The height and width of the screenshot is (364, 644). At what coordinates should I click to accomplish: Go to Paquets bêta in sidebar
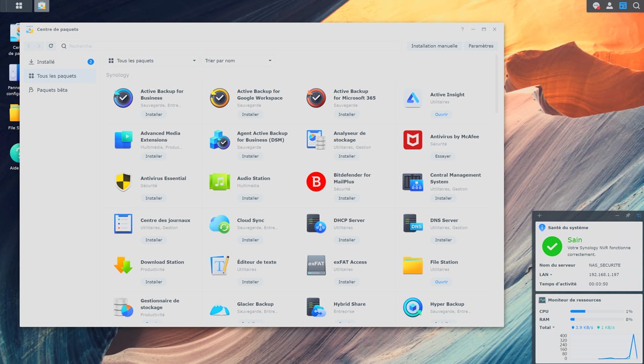point(52,90)
